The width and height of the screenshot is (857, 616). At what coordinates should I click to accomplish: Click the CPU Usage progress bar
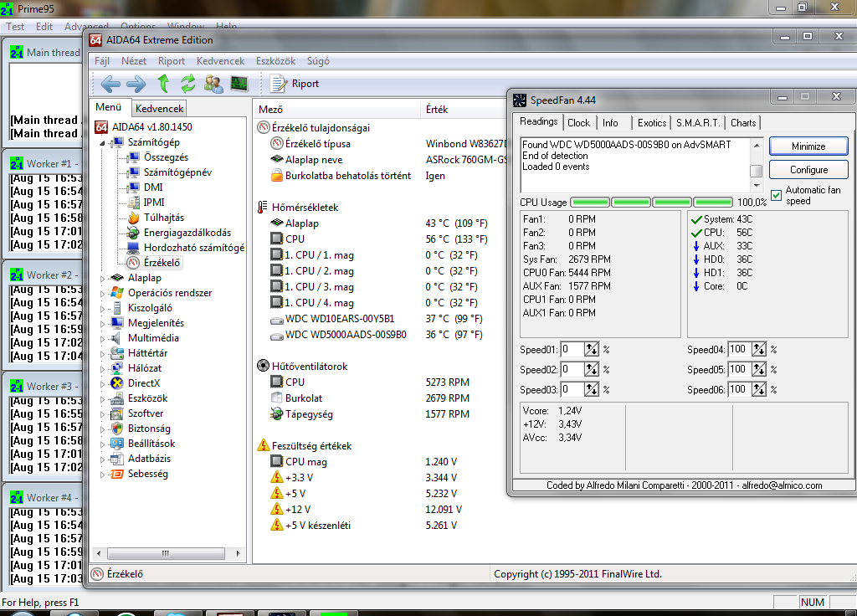click(x=651, y=203)
